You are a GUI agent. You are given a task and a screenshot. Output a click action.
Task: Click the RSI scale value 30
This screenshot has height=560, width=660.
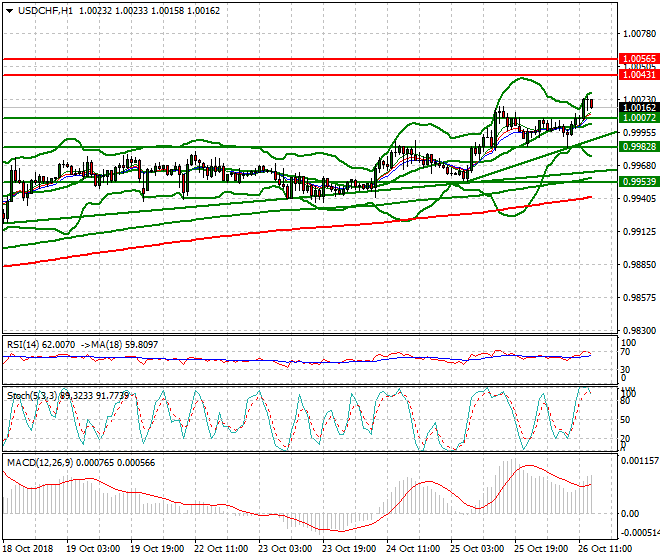click(x=625, y=370)
